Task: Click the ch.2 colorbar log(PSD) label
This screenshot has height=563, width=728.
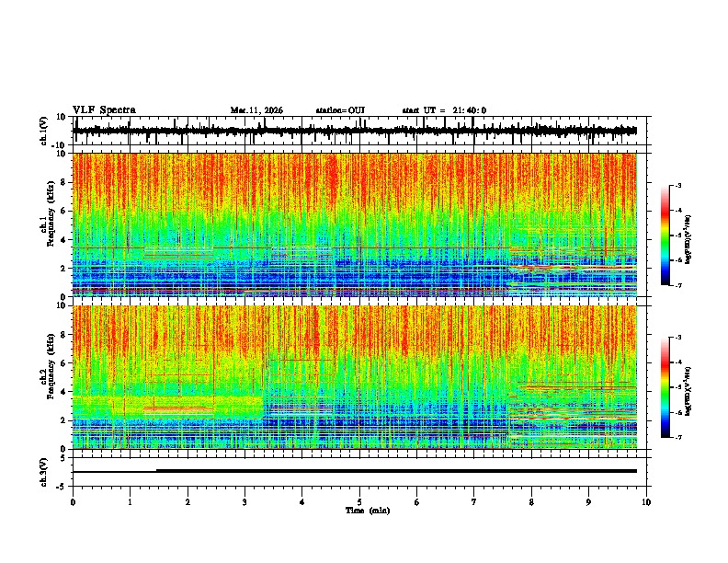Action: 688,392
